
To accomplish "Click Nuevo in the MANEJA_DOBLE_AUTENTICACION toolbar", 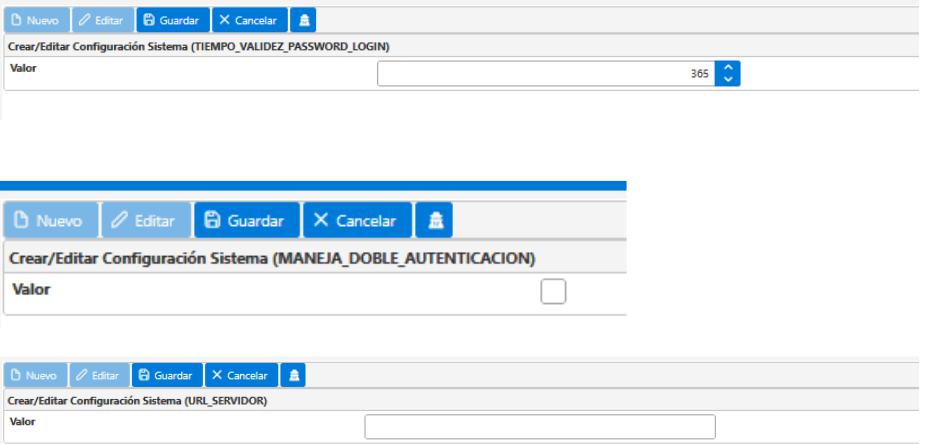I will [51, 220].
